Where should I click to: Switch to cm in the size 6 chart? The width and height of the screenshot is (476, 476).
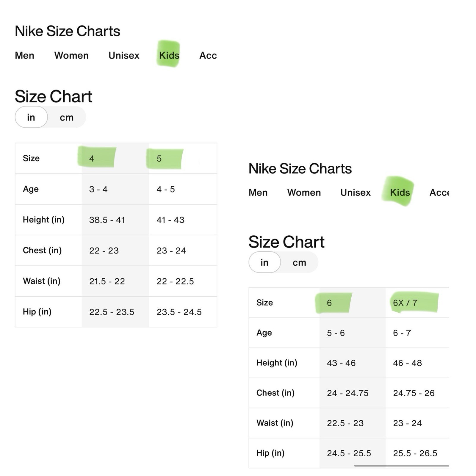[x=299, y=262]
